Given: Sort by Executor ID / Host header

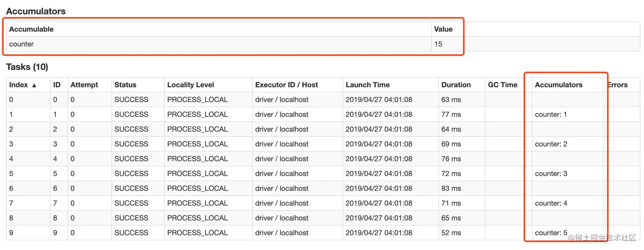Looking at the screenshot, I should point(287,85).
